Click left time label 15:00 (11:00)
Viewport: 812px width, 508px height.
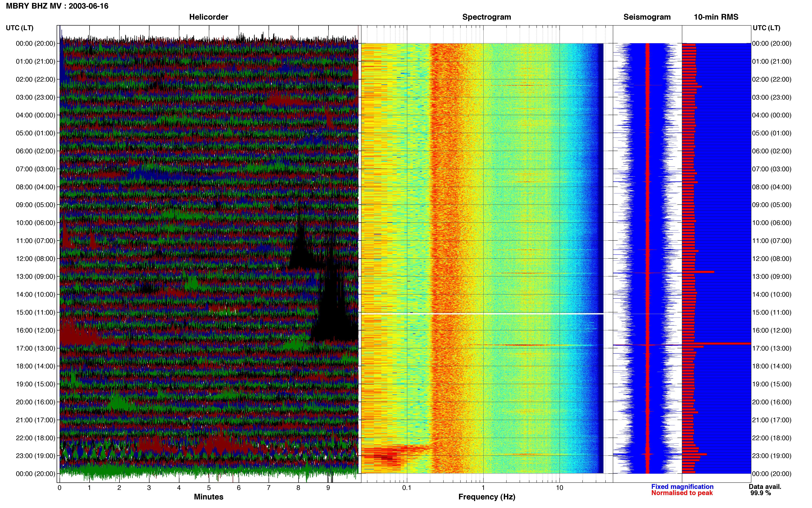(36, 313)
